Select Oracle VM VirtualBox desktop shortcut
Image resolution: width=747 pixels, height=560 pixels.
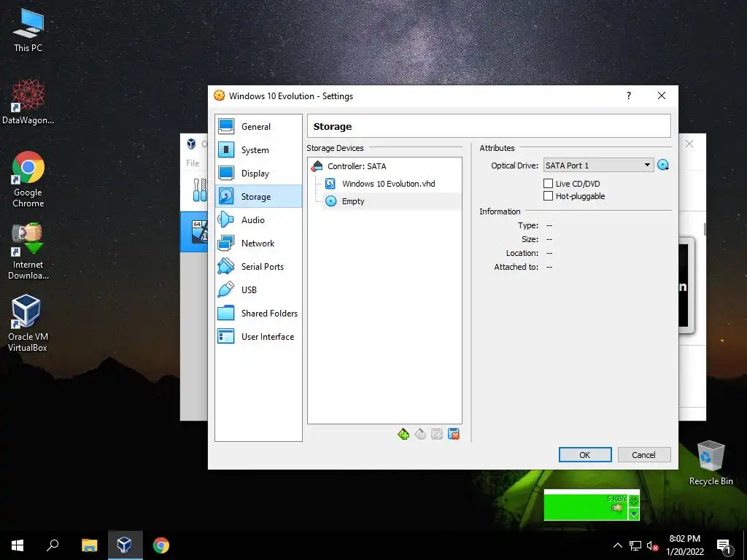pyautogui.click(x=28, y=323)
